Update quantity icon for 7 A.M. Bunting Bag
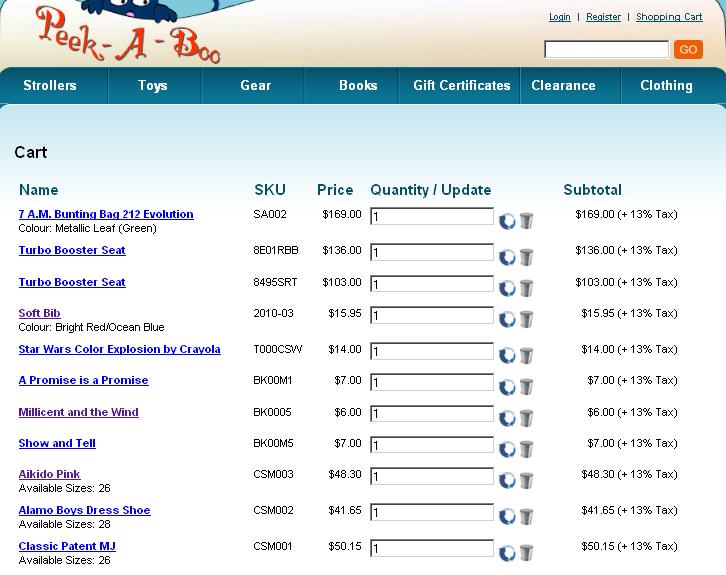 tap(507, 221)
